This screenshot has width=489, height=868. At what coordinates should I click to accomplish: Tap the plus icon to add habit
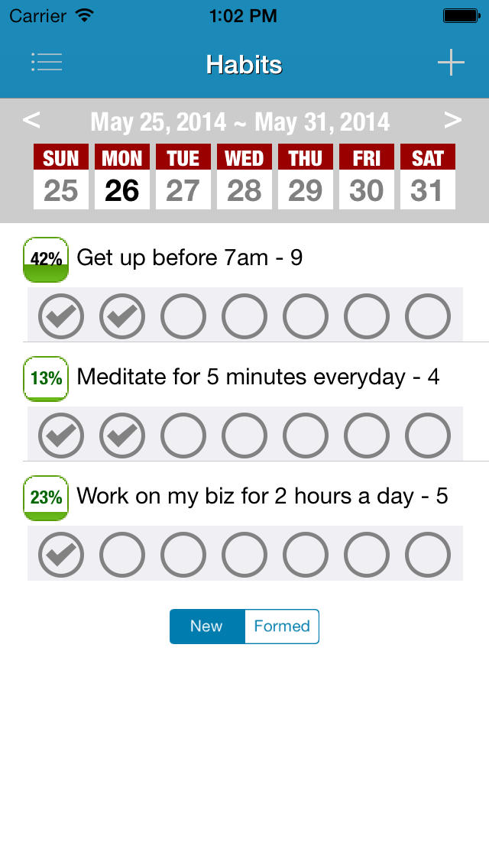tap(451, 63)
